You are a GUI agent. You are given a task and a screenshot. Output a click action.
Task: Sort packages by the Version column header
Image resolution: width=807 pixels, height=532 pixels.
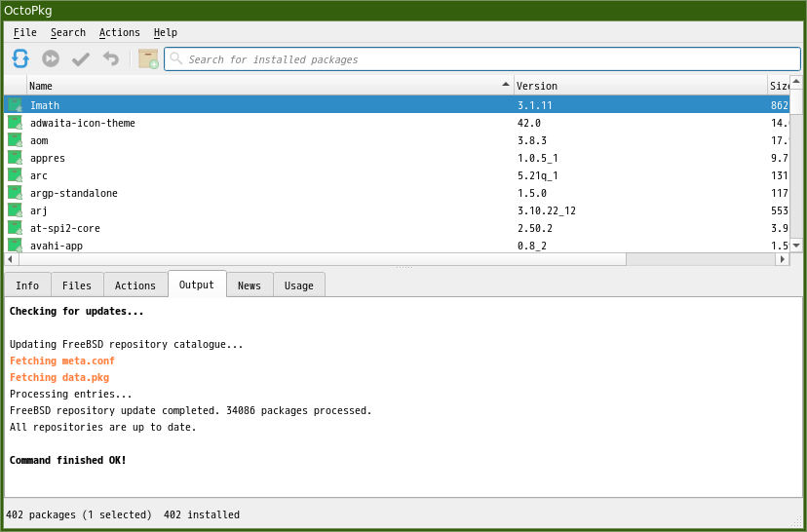click(x=640, y=86)
